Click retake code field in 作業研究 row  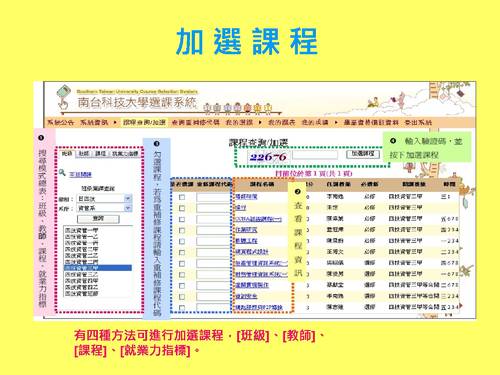[x=213, y=230]
